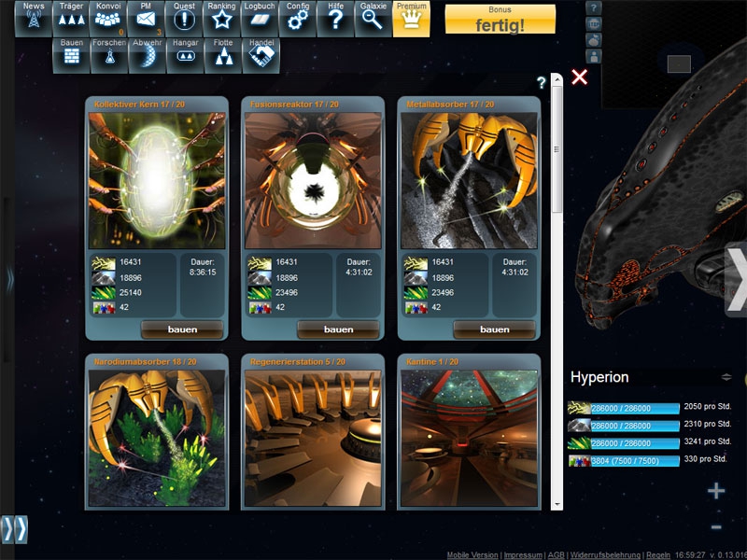Open the Träger ships menu
The height and width of the screenshot is (560, 747).
71,19
